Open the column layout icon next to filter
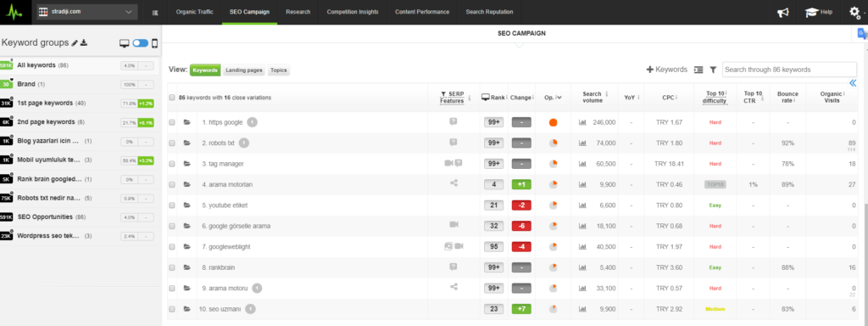The width and height of the screenshot is (868, 326). 698,70
